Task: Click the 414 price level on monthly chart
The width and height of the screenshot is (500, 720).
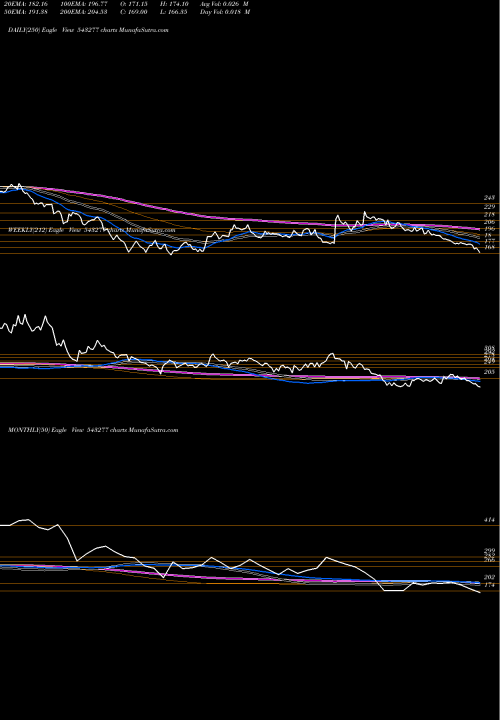Action: coord(489,520)
